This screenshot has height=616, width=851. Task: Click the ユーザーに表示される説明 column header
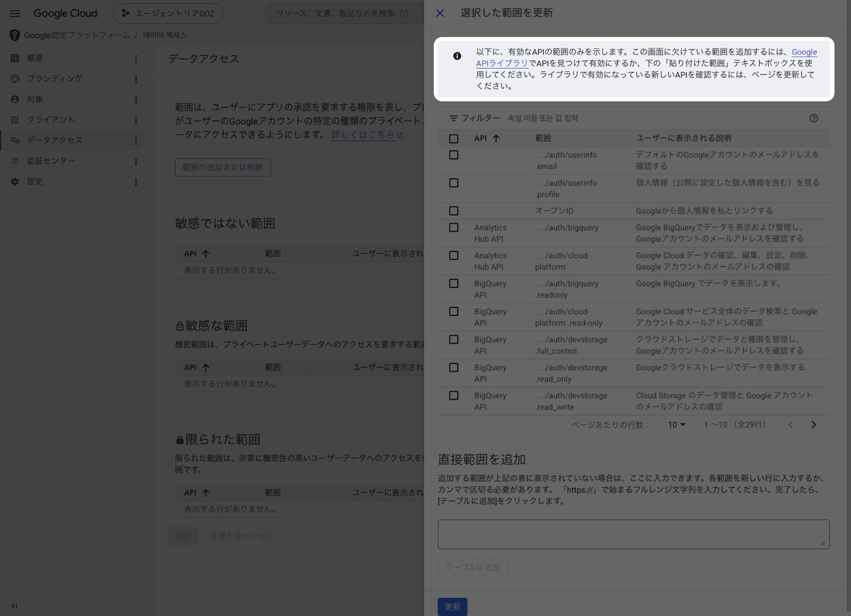684,138
